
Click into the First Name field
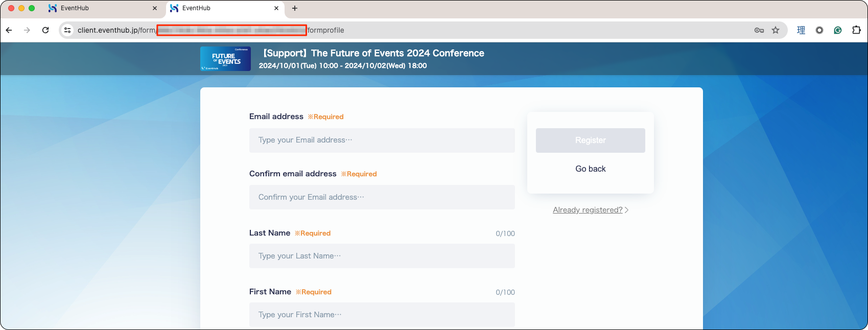pos(382,315)
